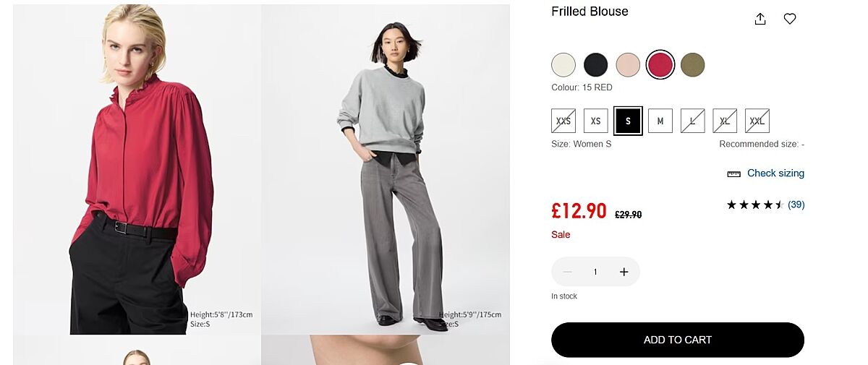Choose the black colour swatch
Viewport: 868px width, 365px height.
pyautogui.click(x=596, y=65)
